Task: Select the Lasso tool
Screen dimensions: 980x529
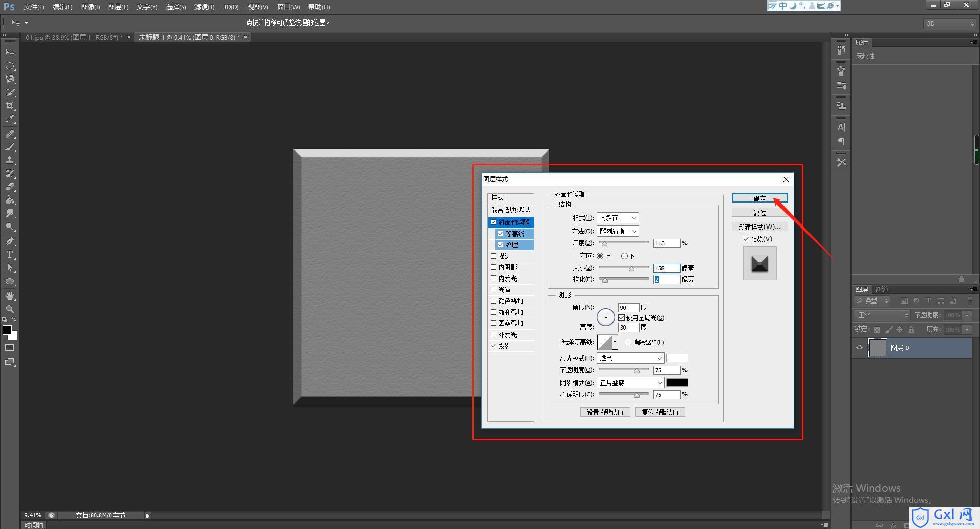Action: (10, 79)
